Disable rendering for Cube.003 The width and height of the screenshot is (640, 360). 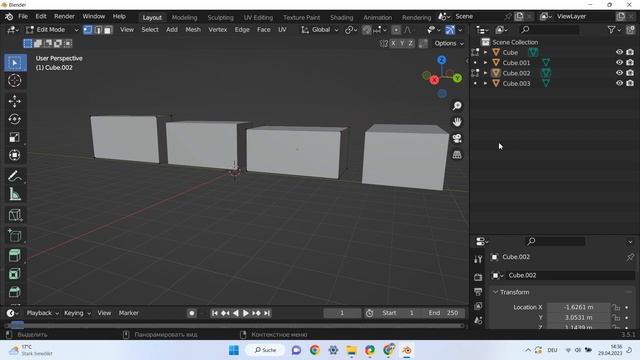630,83
